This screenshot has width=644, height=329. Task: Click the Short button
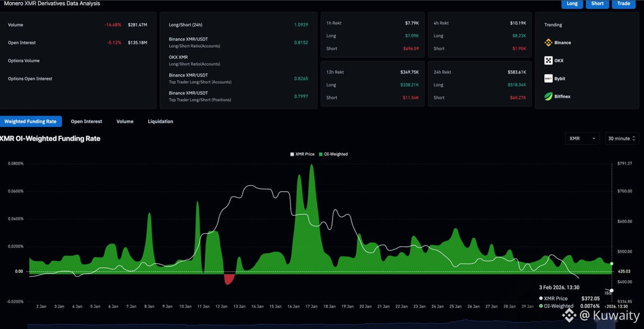coord(597,4)
